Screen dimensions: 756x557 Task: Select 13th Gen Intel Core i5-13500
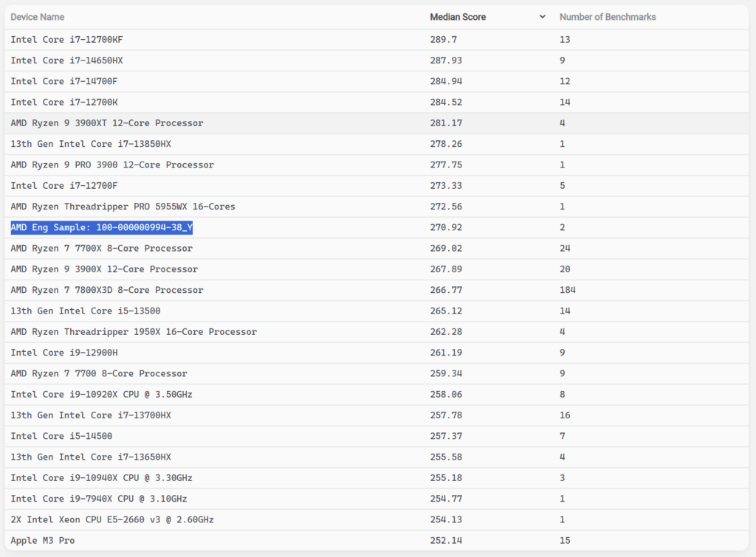[x=86, y=311]
